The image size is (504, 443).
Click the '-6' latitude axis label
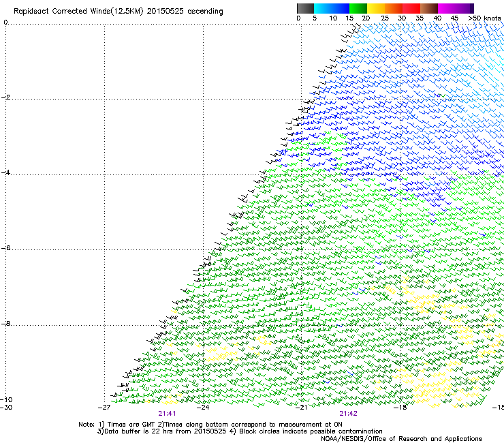point(5,248)
